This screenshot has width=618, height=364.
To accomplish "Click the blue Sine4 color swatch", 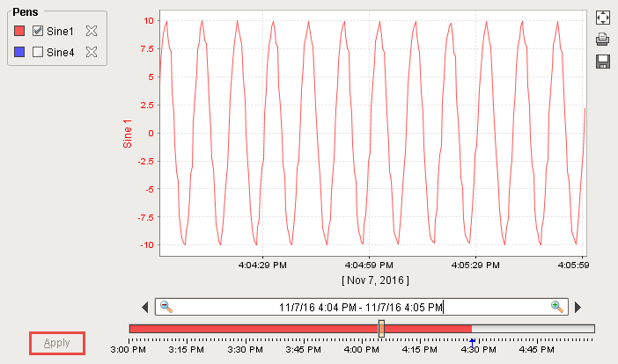I will tap(20, 52).
